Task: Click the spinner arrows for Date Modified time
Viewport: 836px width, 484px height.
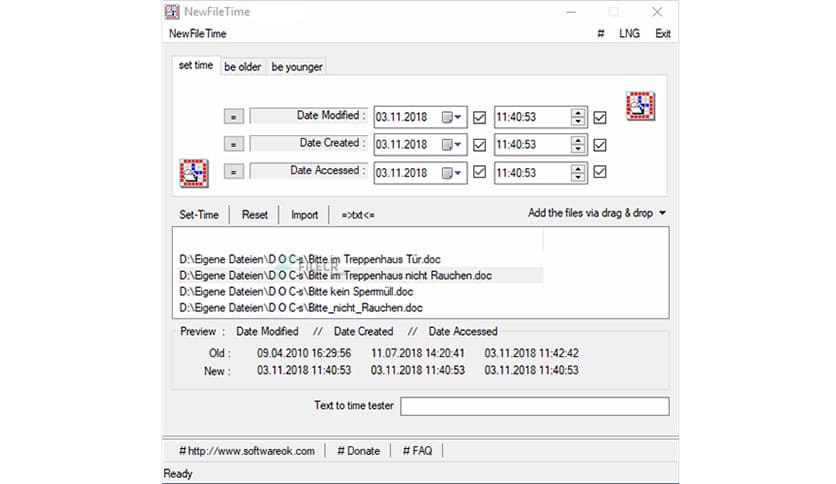Action: pos(578,117)
